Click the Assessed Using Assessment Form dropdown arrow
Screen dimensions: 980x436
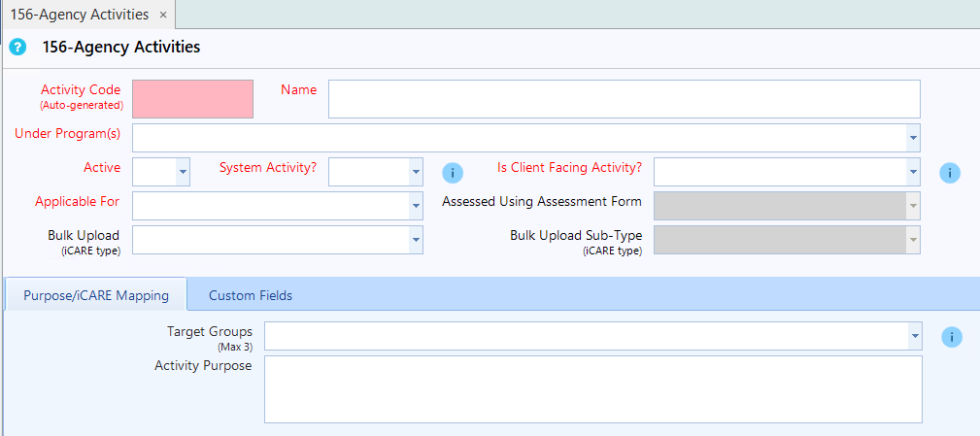point(913,206)
